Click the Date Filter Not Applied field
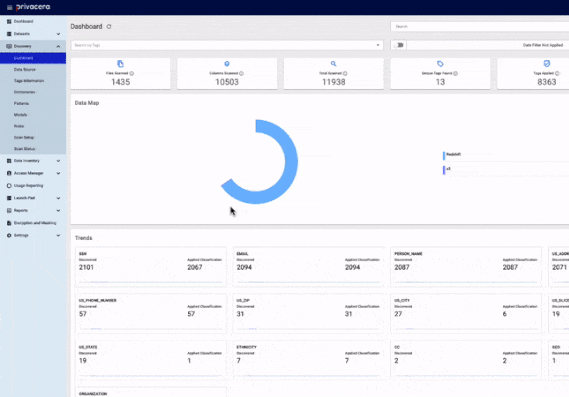This screenshot has height=397, width=569. 488,45
